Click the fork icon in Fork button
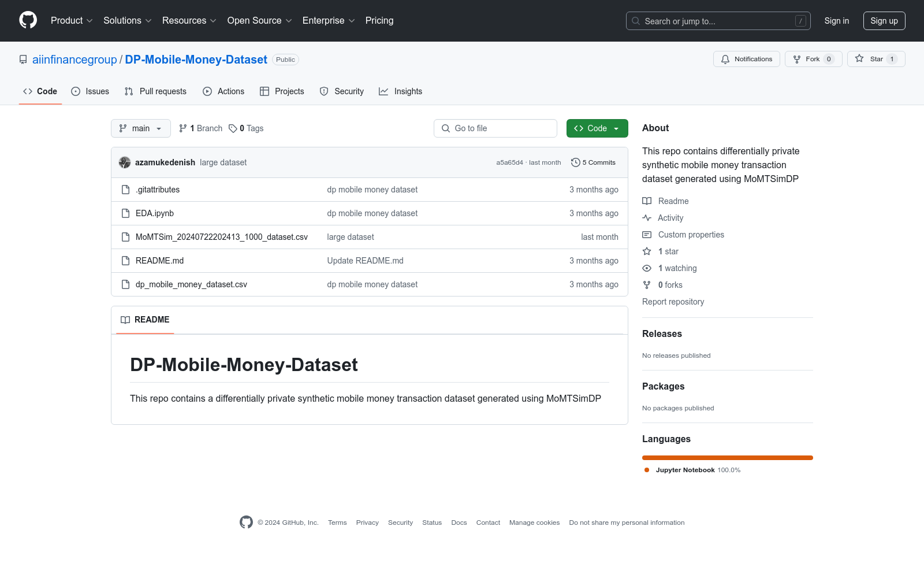This screenshot has width=924, height=578. [x=797, y=59]
